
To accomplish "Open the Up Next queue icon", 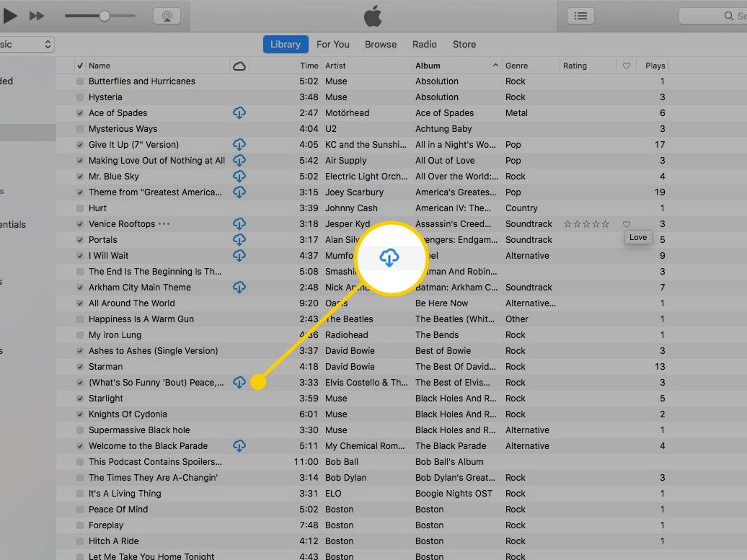I will coord(580,14).
